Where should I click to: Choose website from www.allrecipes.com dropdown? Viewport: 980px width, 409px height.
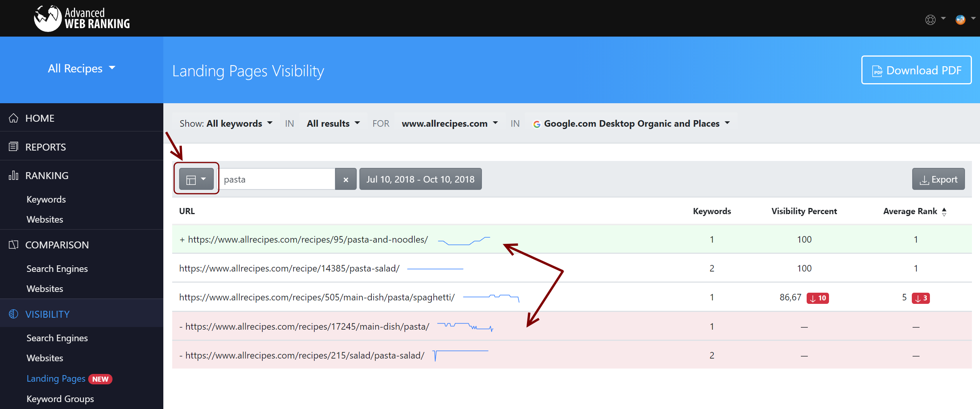pos(450,124)
